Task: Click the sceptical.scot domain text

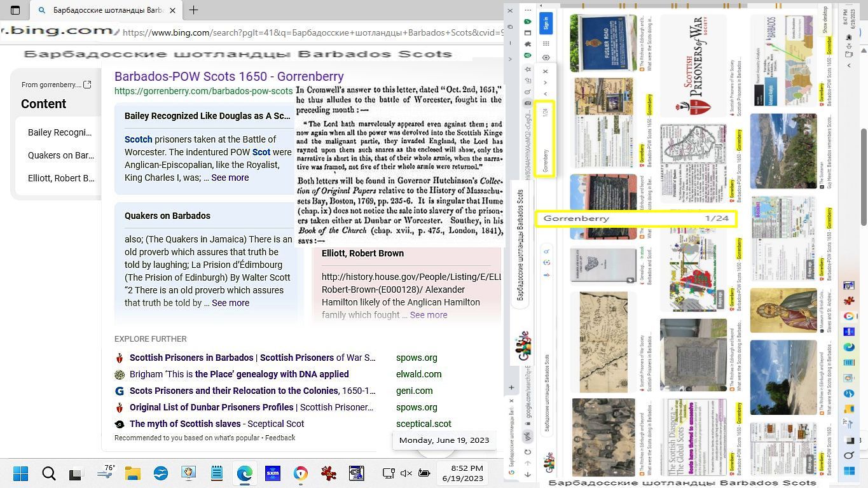Action: pyautogui.click(x=424, y=424)
